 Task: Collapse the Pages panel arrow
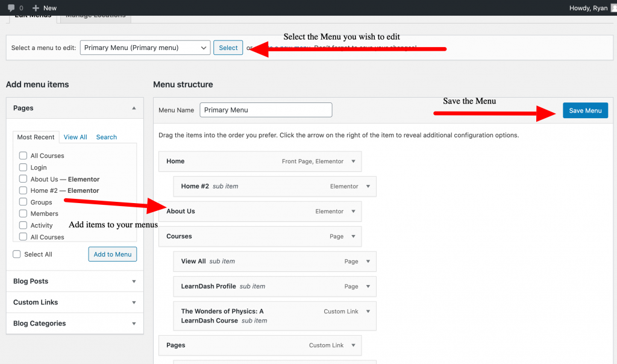(133, 108)
